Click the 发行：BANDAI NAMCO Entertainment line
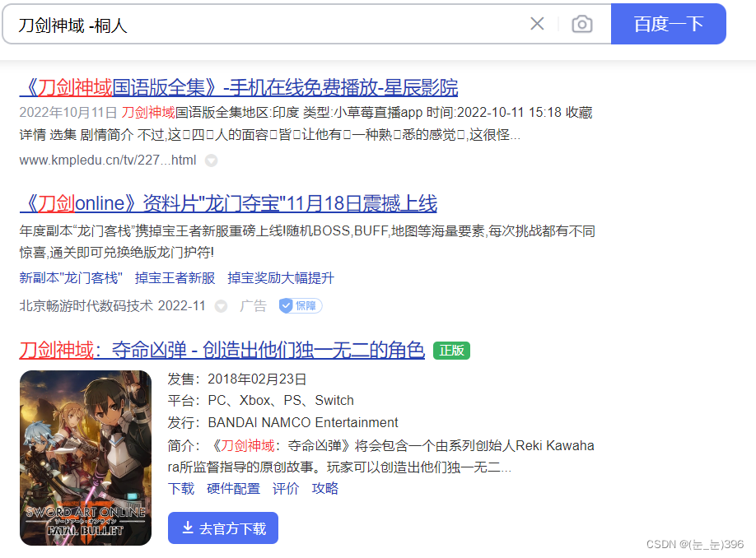Viewport: 756px width, 558px height. click(x=282, y=422)
